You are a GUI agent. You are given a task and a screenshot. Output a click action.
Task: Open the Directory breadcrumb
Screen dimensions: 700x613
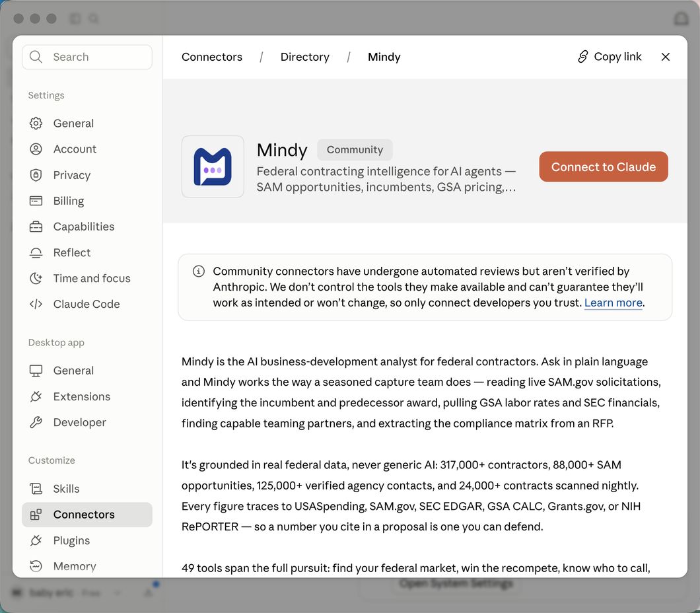305,57
